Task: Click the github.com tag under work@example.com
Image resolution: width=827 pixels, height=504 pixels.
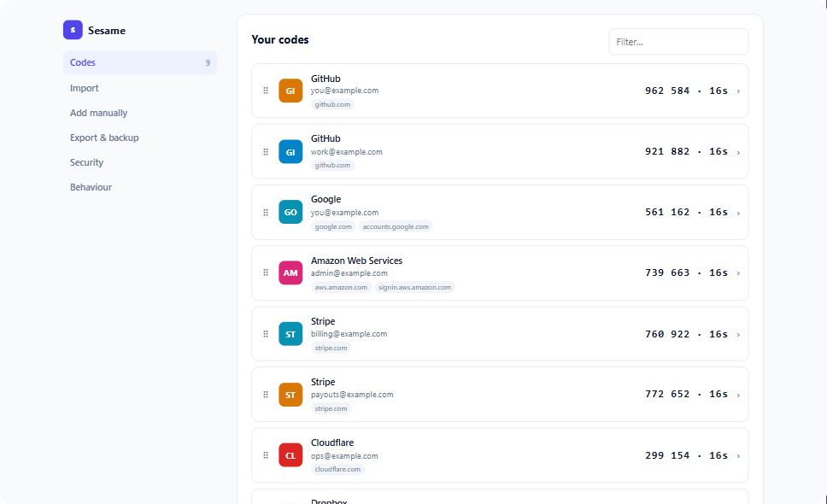Action: pos(332,165)
